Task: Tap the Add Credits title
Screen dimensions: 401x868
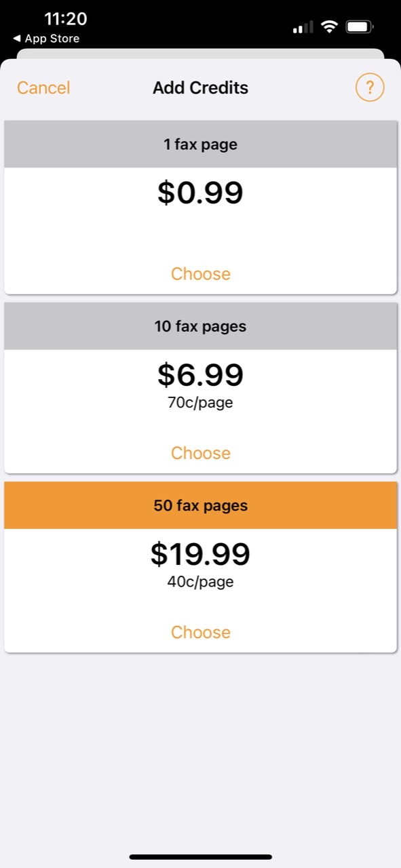Action: pyautogui.click(x=201, y=88)
